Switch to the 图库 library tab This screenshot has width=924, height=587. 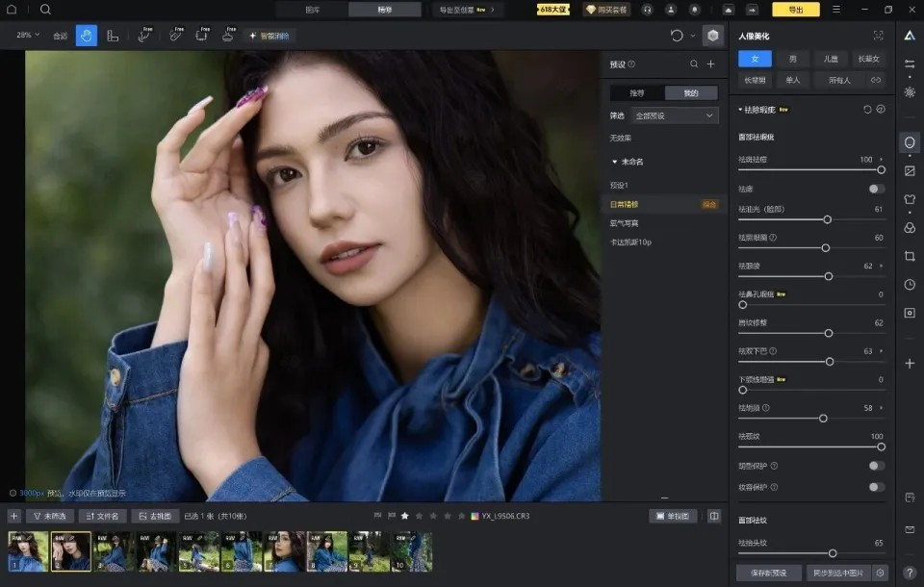pyautogui.click(x=312, y=10)
